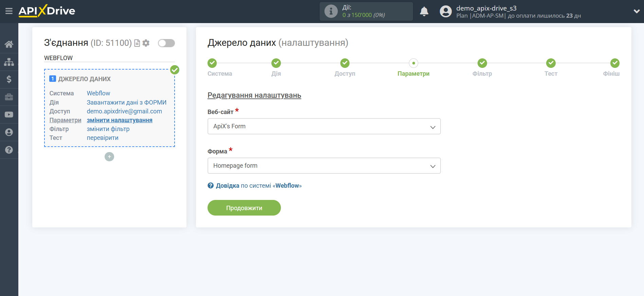Image resolution: width=644 pixels, height=296 pixels.
Task: Click 'змінити налаштування' link
Action: [120, 120]
